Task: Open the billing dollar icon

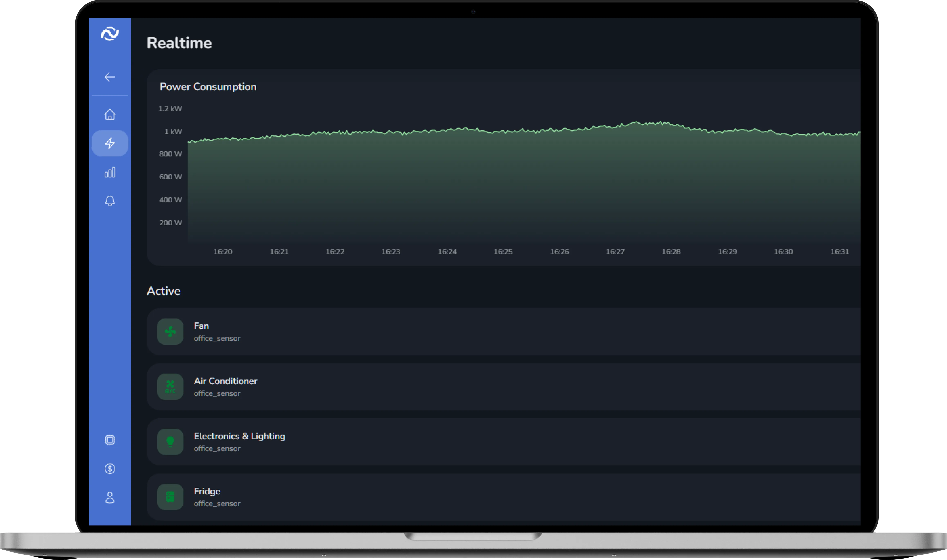Action: pyautogui.click(x=110, y=469)
